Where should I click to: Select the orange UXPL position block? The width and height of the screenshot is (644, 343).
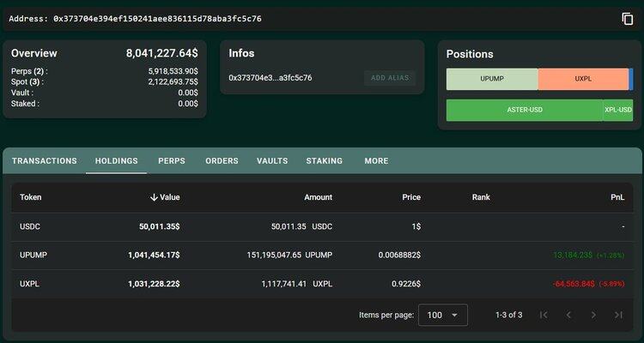[583, 79]
